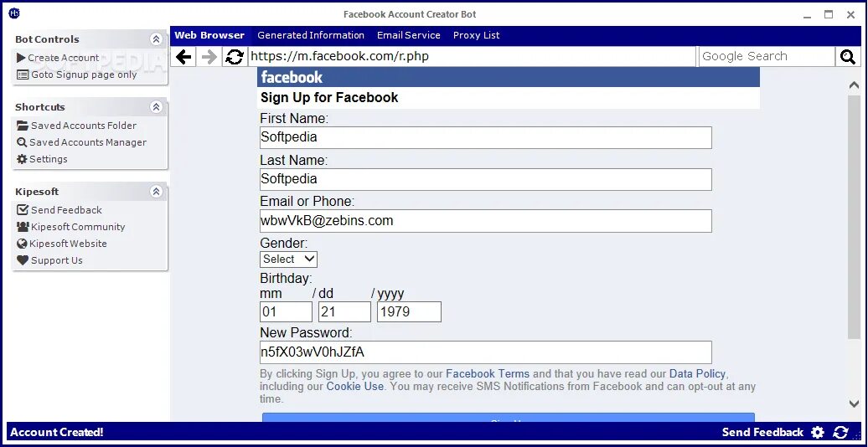Open the Settings shortcut label
The width and height of the screenshot is (868, 447).
tap(48, 159)
